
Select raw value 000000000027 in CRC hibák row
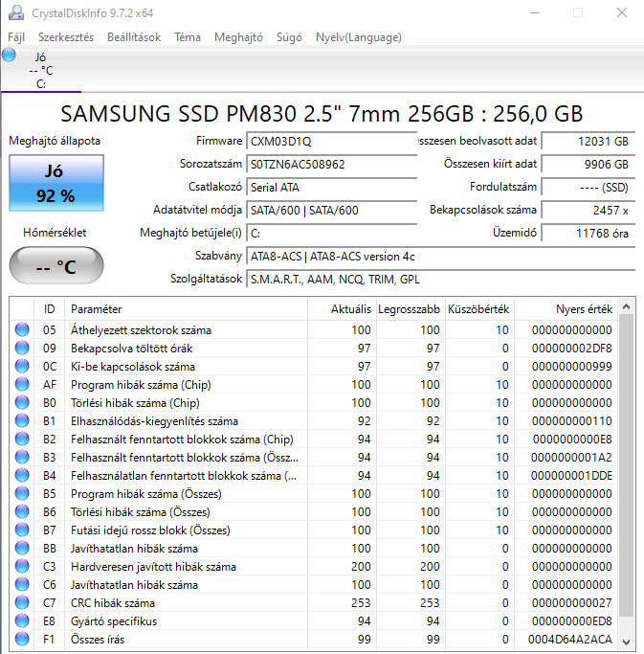coord(572,602)
